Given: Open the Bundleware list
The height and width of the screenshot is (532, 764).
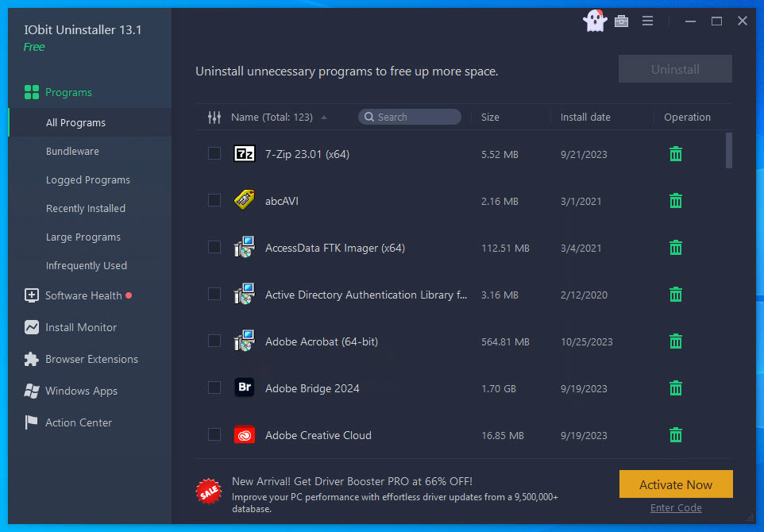Looking at the screenshot, I should point(72,151).
